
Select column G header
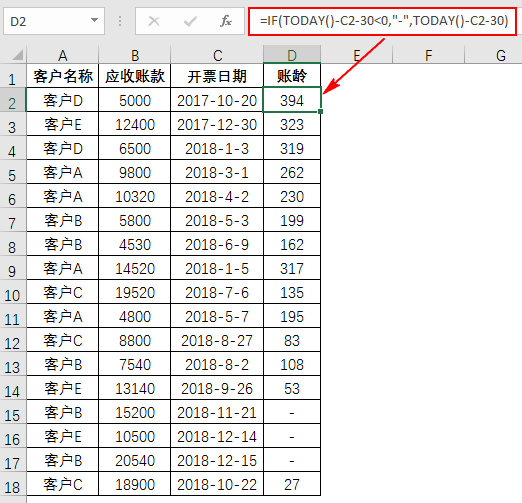click(x=501, y=55)
